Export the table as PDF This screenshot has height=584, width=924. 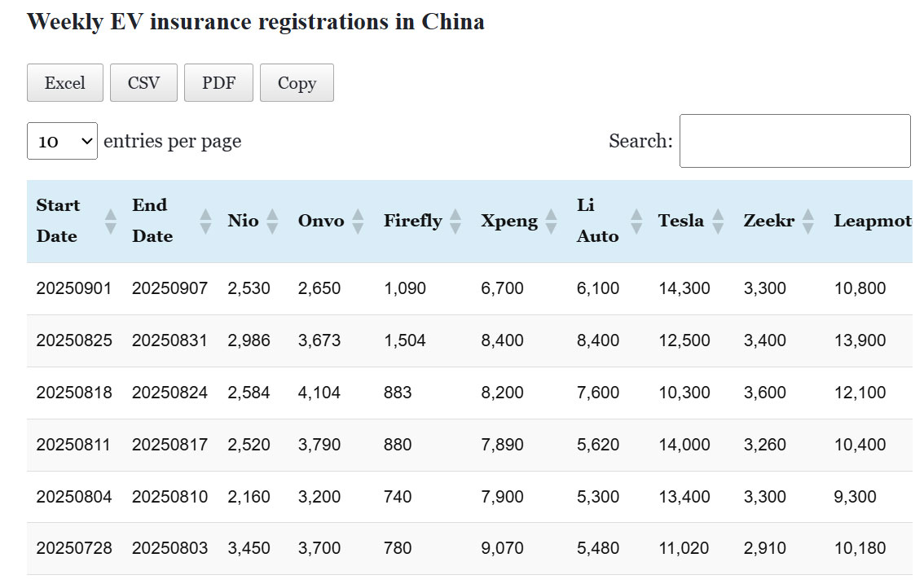tap(218, 83)
